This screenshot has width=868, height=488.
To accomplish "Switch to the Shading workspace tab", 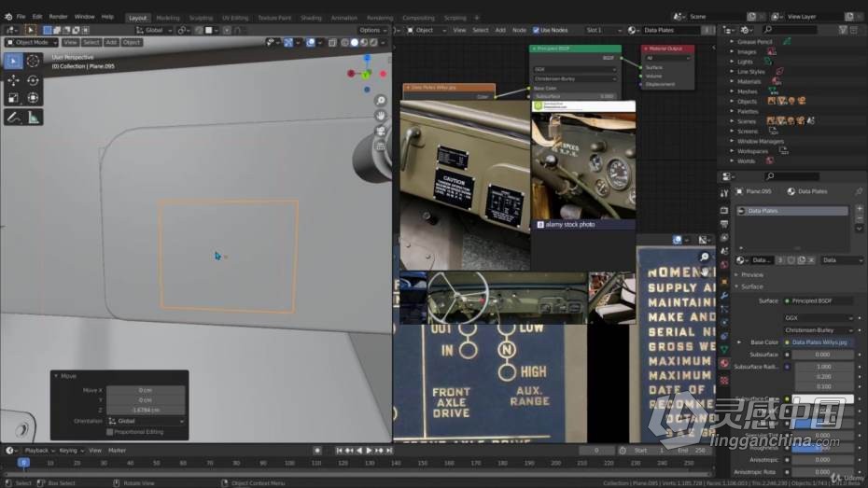I will tap(311, 18).
